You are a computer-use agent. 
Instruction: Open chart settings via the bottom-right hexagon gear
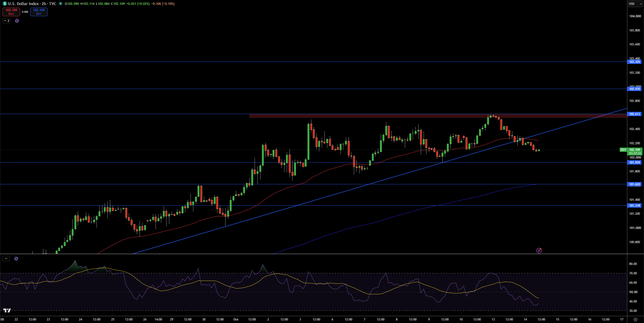click(x=635, y=319)
